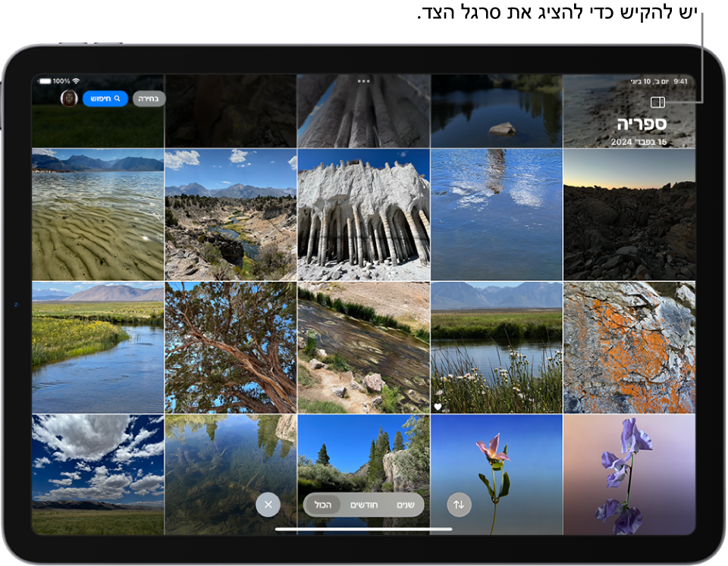Tap the בחירה select button

149,99
